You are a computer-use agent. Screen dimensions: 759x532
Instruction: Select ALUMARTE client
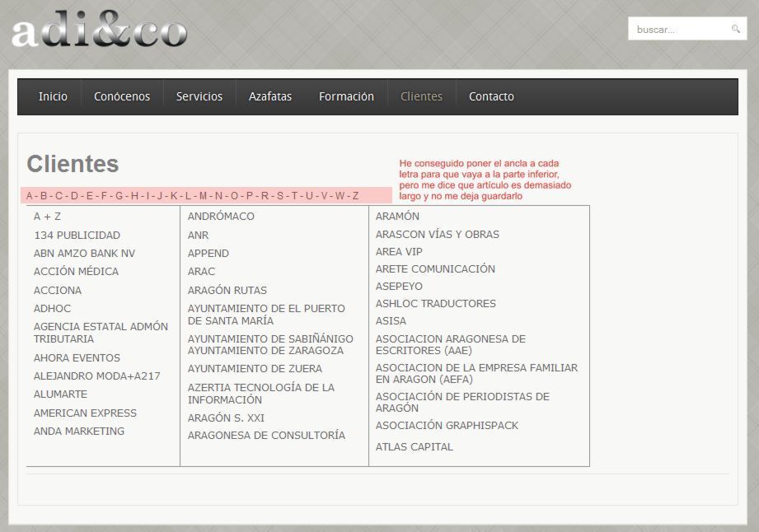pyautogui.click(x=60, y=394)
